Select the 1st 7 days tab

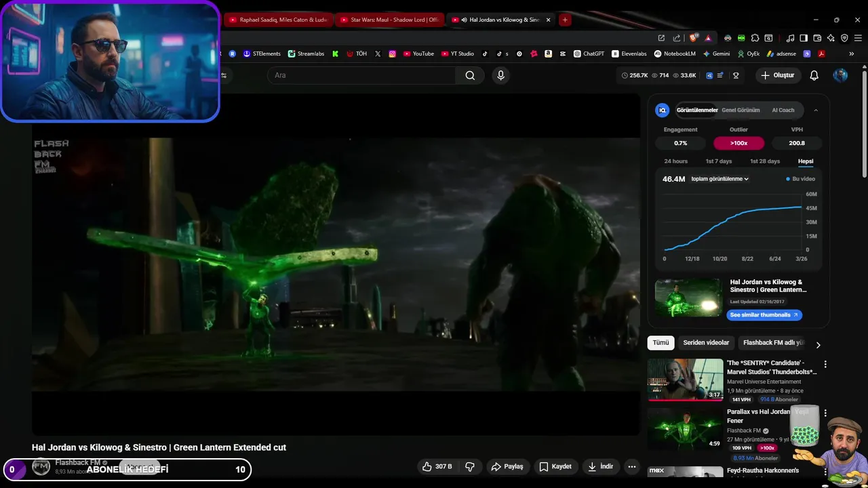coord(719,161)
